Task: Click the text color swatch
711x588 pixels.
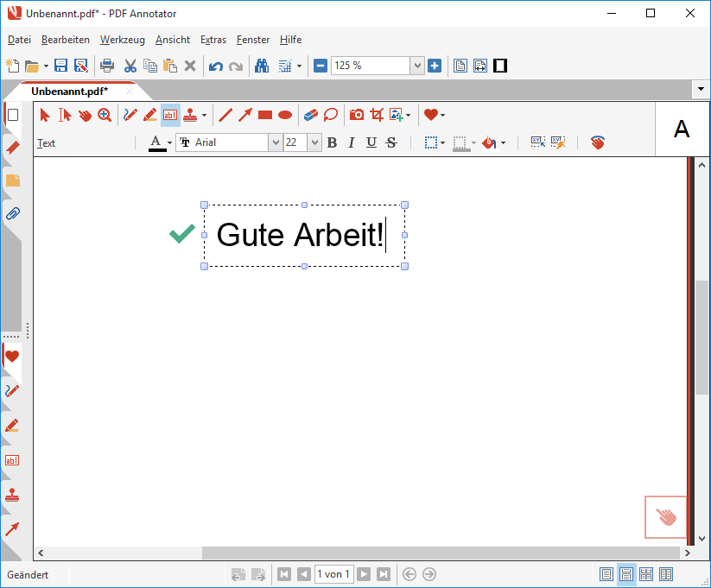Action: pyautogui.click(x=156, y=142)
